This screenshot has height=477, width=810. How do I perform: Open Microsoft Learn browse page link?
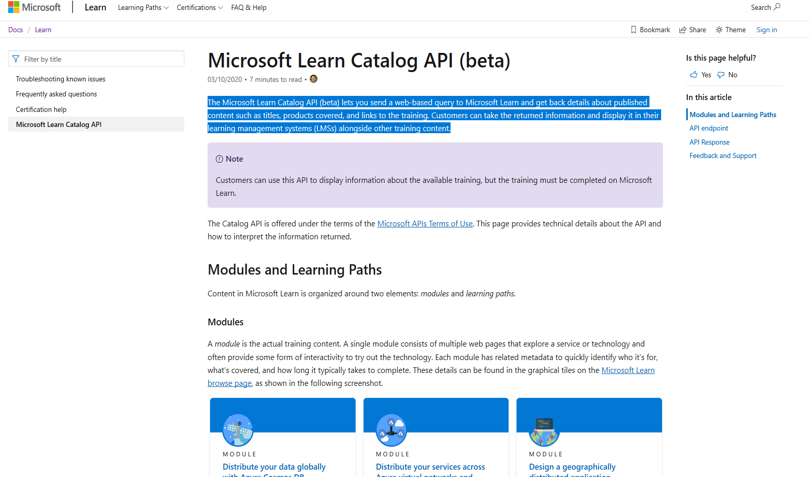point(628,370)
